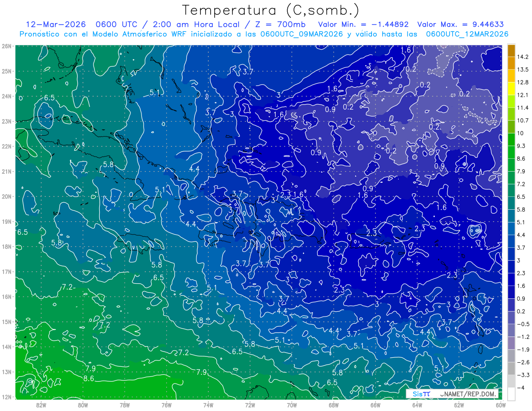Click the title "Temperatura (C,somb.)"
The height and width of the screenshot is (411, 532).
coord(271,10)
